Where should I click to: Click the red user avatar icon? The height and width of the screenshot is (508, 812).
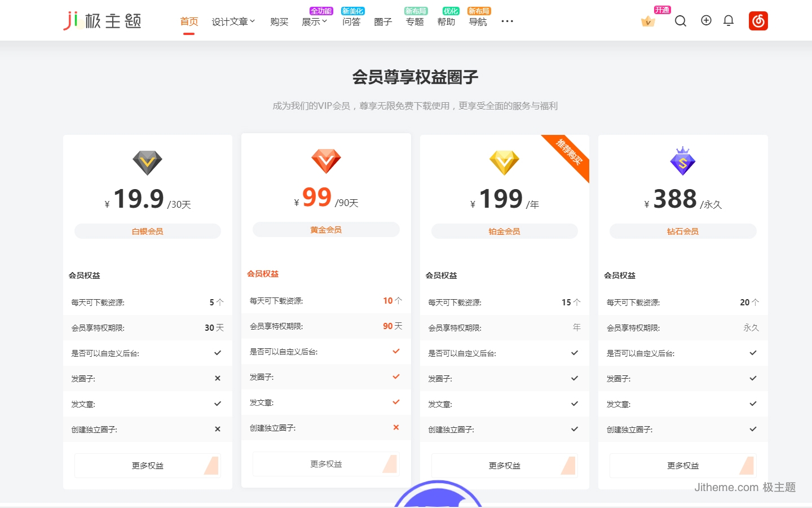coord(758,21)
